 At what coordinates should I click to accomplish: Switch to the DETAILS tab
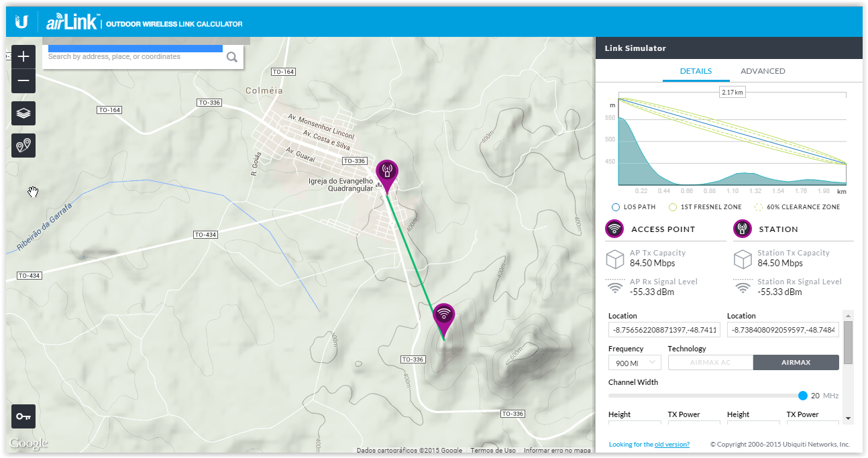(696, 71)
